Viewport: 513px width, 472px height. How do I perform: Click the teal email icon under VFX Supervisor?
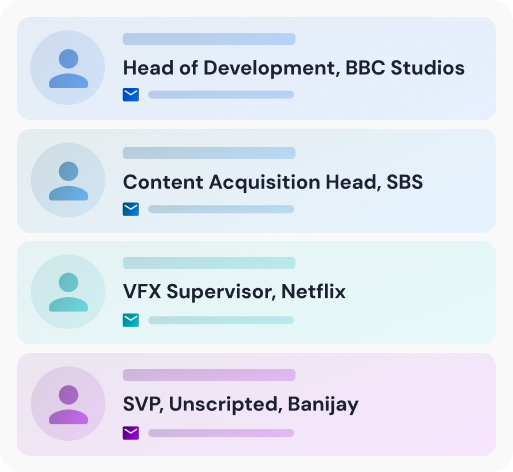click(131, 320)
